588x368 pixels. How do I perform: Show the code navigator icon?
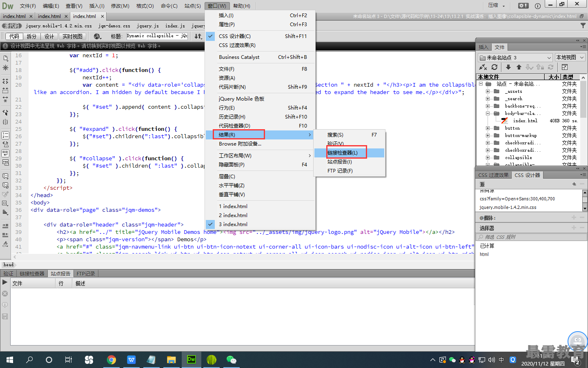click(x=5, y=67)
